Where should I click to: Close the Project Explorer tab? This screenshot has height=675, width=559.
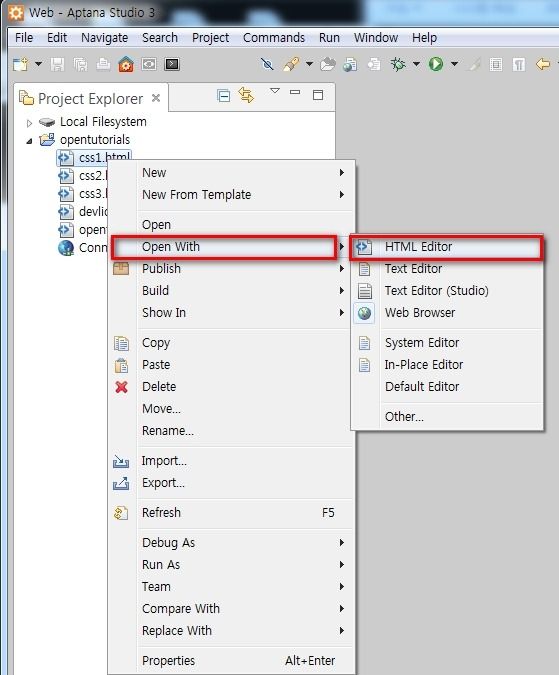click(156, 98)
